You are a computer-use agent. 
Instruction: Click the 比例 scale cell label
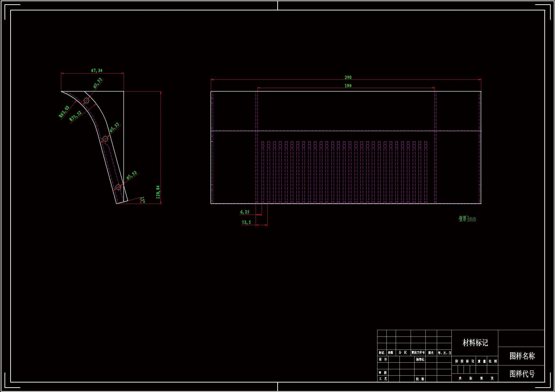point(493,361)
